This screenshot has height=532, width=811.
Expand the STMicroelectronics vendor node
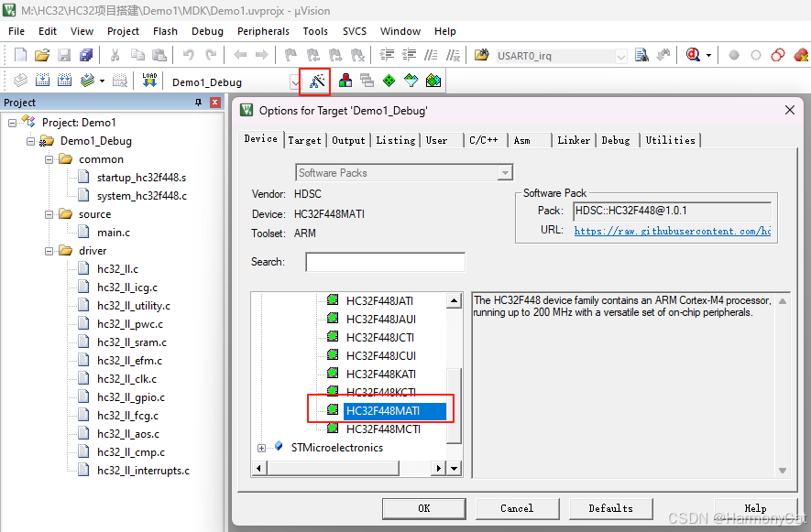(x=261, y=449)
